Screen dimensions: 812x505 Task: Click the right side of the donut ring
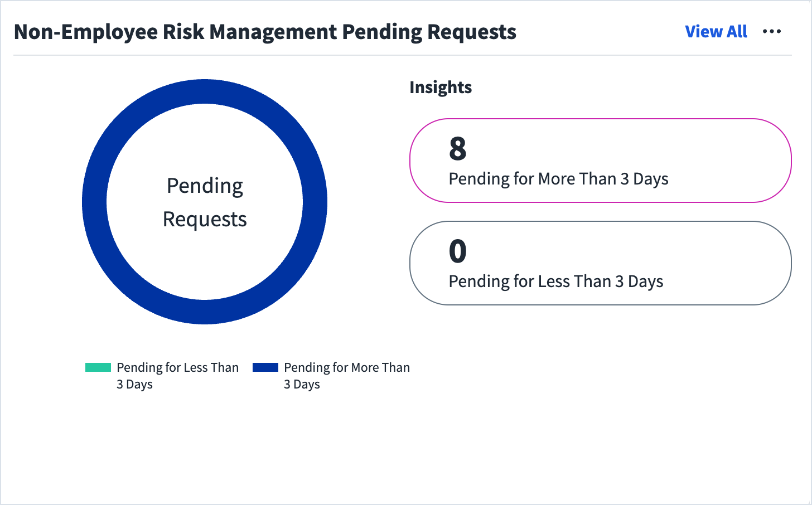pyautogui.click(x=315, y=202)
